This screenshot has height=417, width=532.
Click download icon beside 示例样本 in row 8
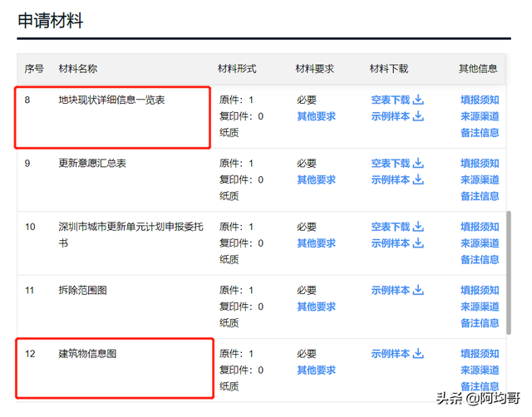[x=418, y=116]
